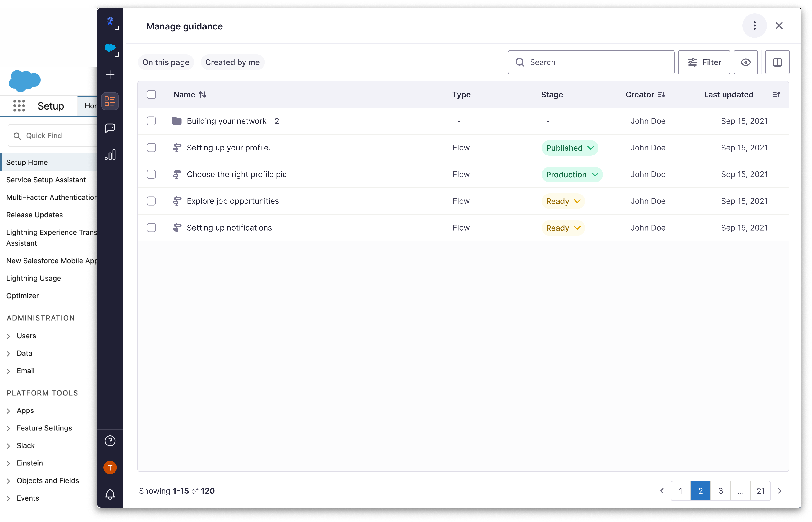This screenshot has height=522, width=812.
Task: Select the 'Created by me' filter chip
Action: click(x=232, y=62)
